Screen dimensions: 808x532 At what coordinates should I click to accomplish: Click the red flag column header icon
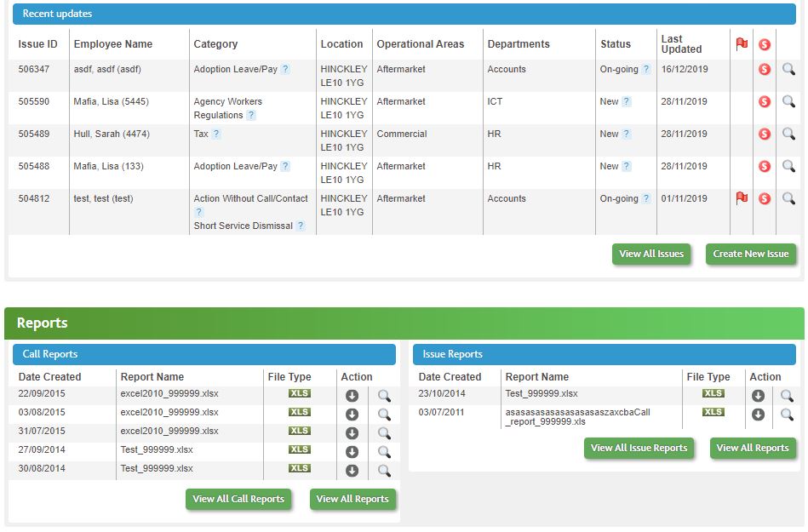click(742, 44)
